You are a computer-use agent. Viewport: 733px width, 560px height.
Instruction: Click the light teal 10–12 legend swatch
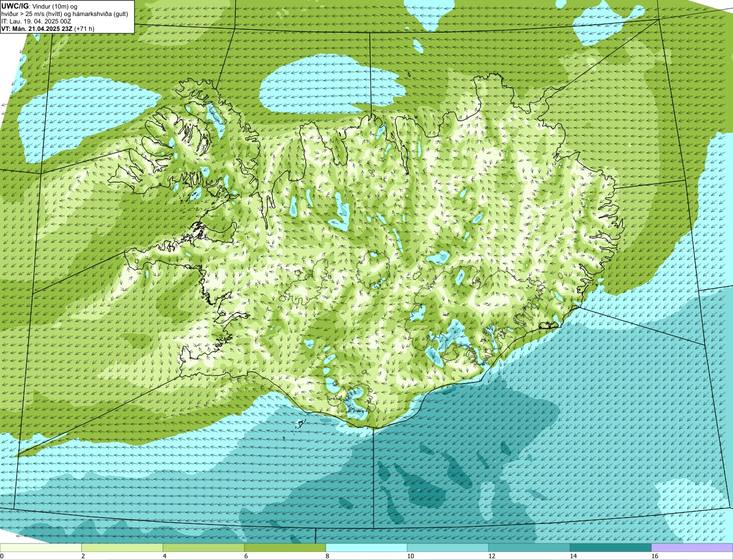pos(448,548)
